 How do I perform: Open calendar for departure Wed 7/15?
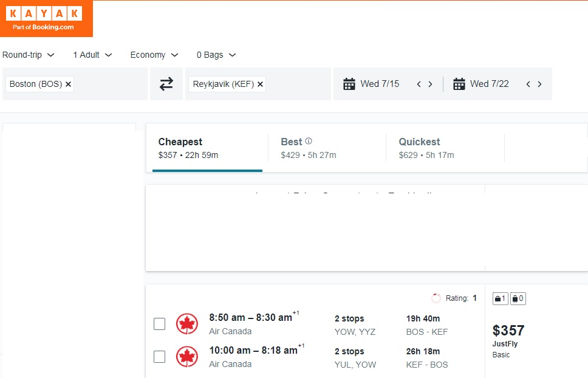coord(349,84)
